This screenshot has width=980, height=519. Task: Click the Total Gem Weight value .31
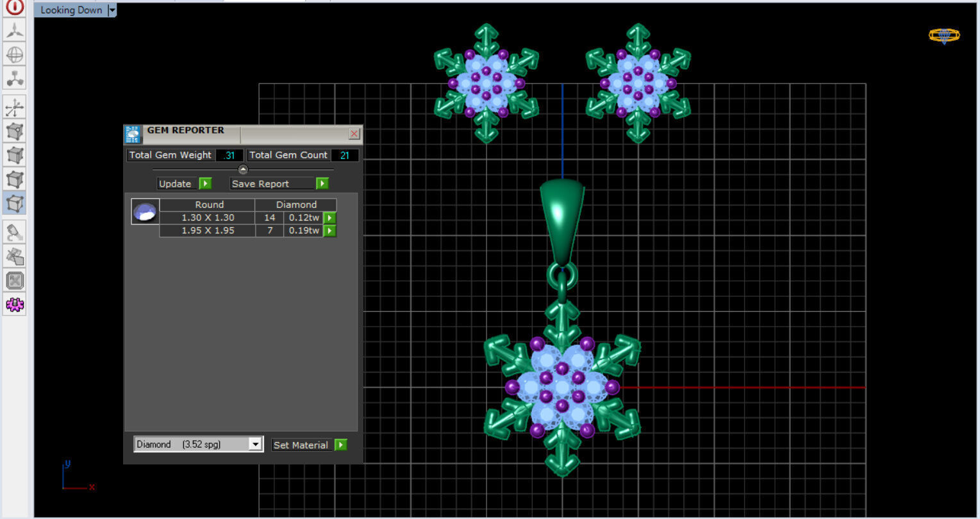[229, 155]
